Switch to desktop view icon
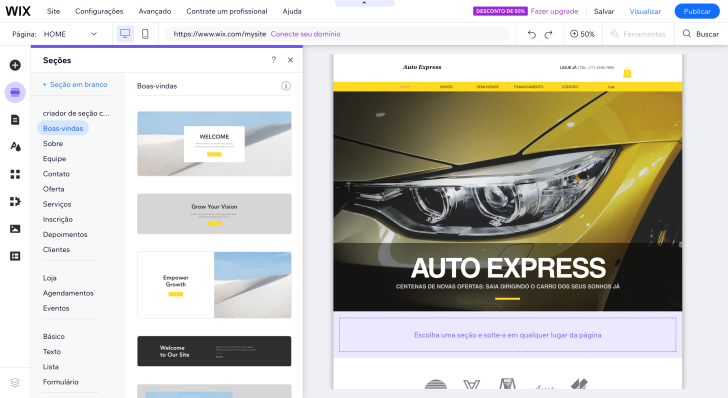 coord(125,34)
